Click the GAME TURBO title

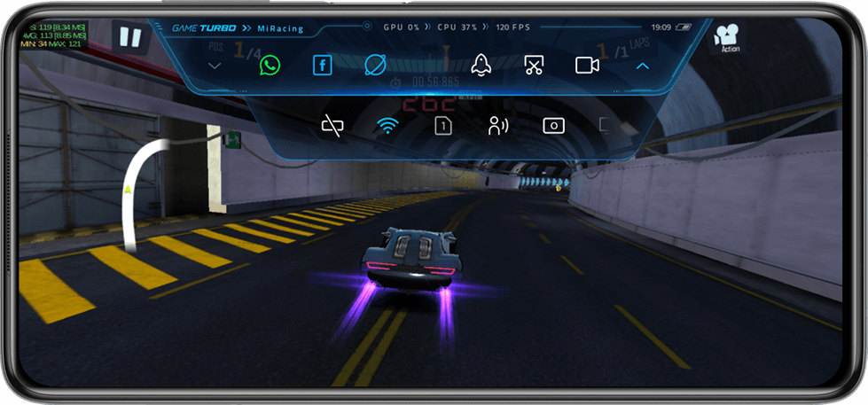(204, 28)
